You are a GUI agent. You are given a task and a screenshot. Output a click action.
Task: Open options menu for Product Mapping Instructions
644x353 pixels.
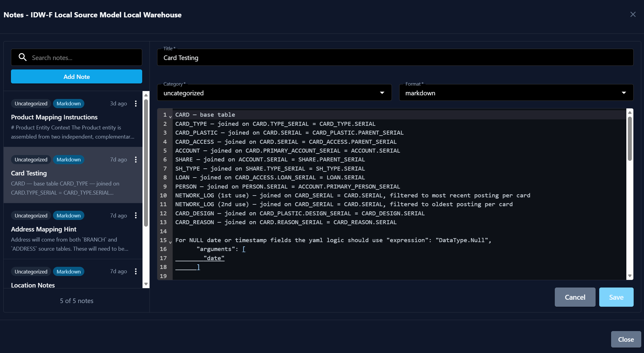pos(136,104)
